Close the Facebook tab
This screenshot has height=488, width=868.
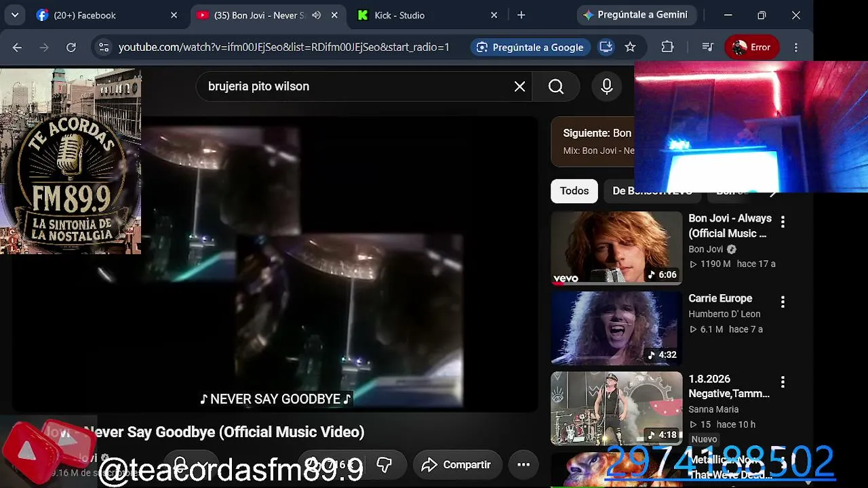[x=174, y=15]
